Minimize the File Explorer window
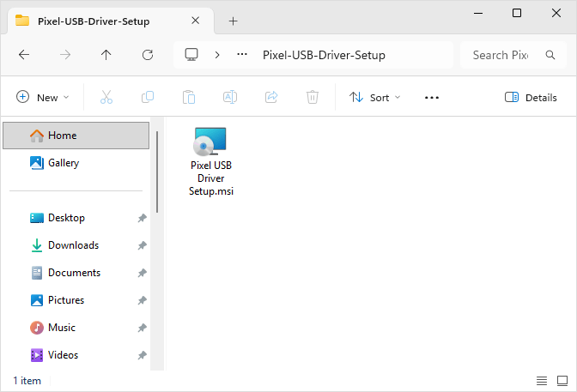The width and height of the screenshot is (577, 392). (478, 13)
